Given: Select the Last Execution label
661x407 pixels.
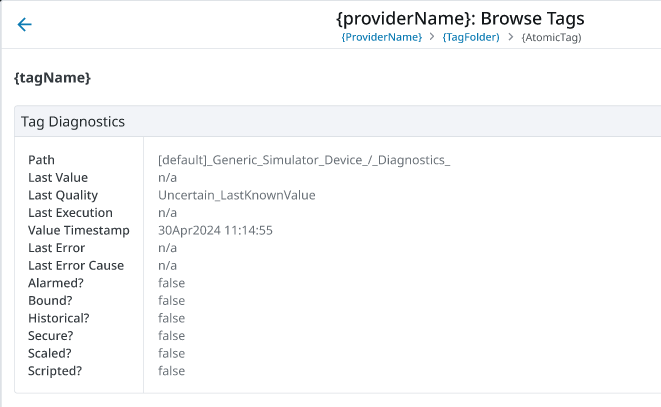Looking at the screenshot, I should [x=70, y=213].
